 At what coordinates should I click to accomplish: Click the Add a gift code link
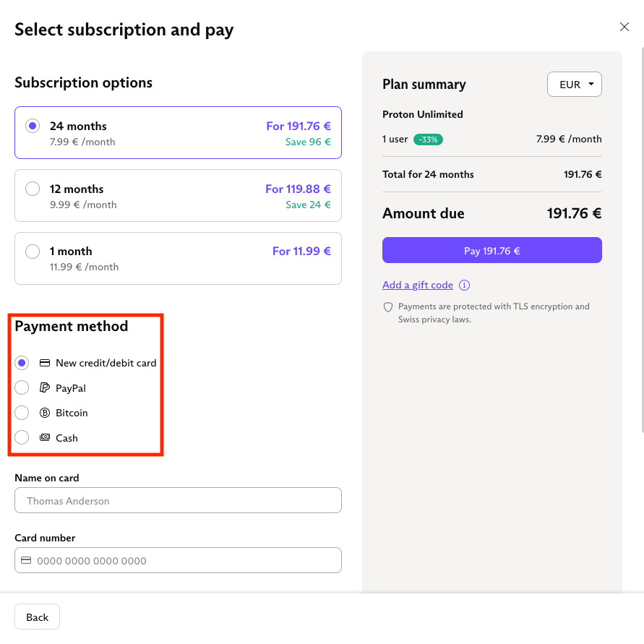tap(418, 285)
